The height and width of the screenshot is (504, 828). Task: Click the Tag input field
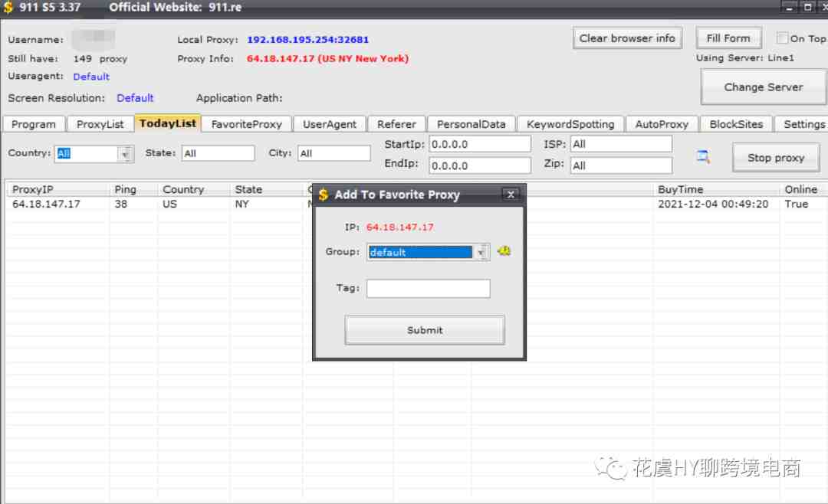coord(429,288)
